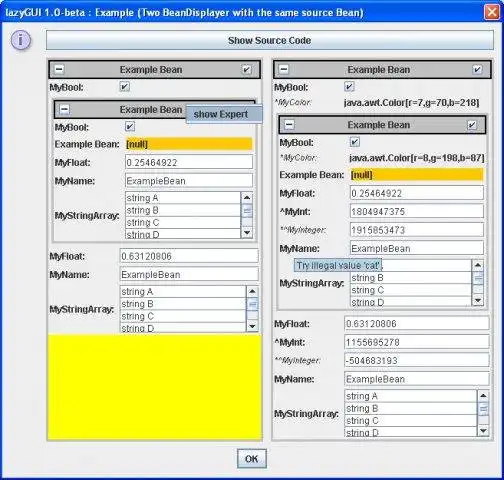Screen dimensions: 504x480
Task: Select string A in left outer MyStringArray
Action: 183,292
